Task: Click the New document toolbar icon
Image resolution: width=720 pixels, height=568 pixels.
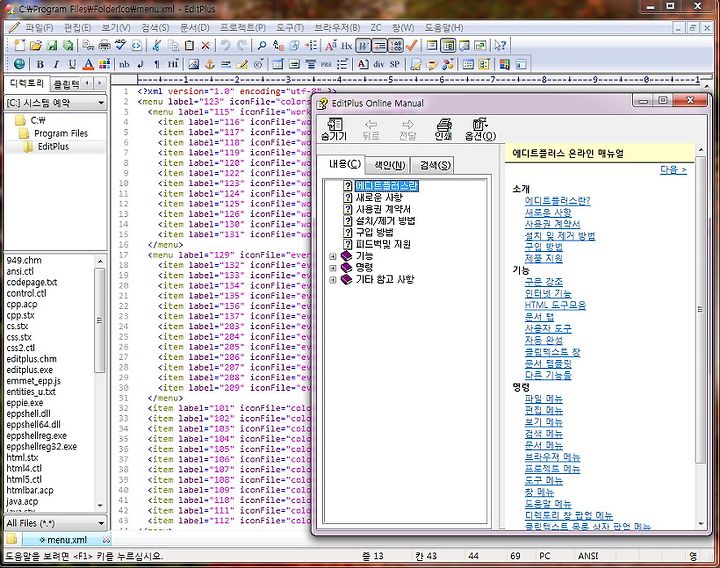Action: 20,45
